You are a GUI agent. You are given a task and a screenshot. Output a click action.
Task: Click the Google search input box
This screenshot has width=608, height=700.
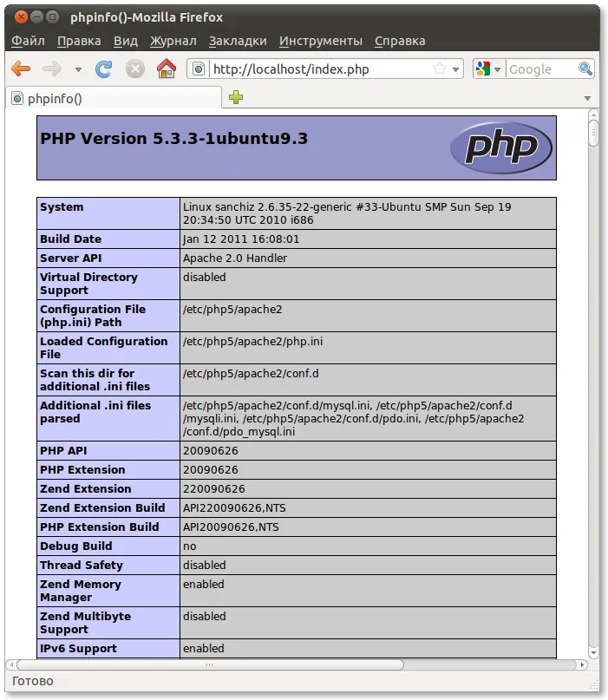coord(541,69)
